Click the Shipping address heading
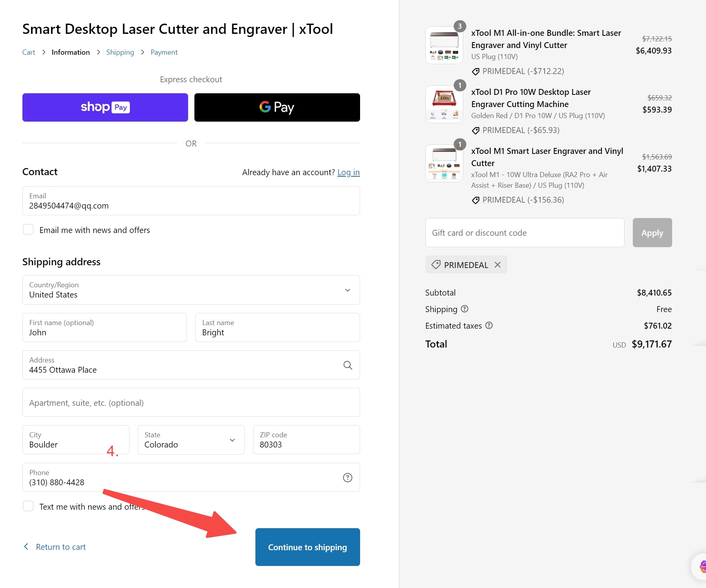The image size is (706, 588). (61, 262)
